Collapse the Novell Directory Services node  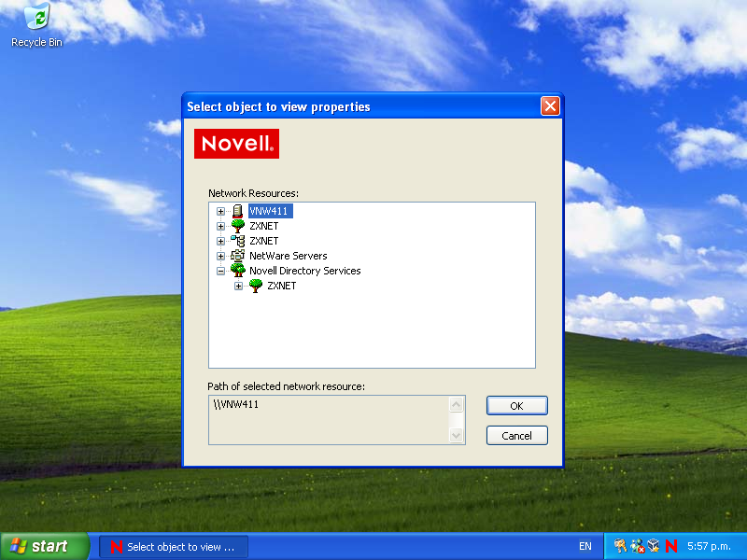(220, 271)
